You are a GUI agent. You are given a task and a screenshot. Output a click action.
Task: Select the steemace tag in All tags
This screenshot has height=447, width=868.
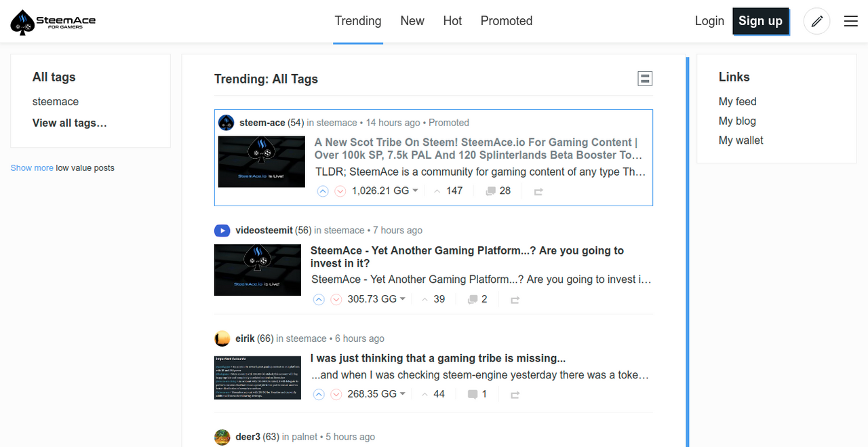[x=56, y=102]
